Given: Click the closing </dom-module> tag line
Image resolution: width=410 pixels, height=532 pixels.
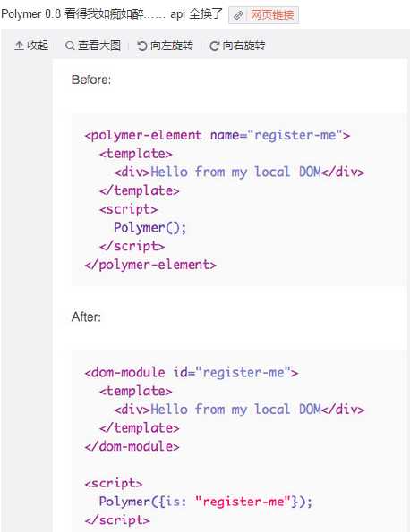Looking at the screenshot, I should 132,446.
